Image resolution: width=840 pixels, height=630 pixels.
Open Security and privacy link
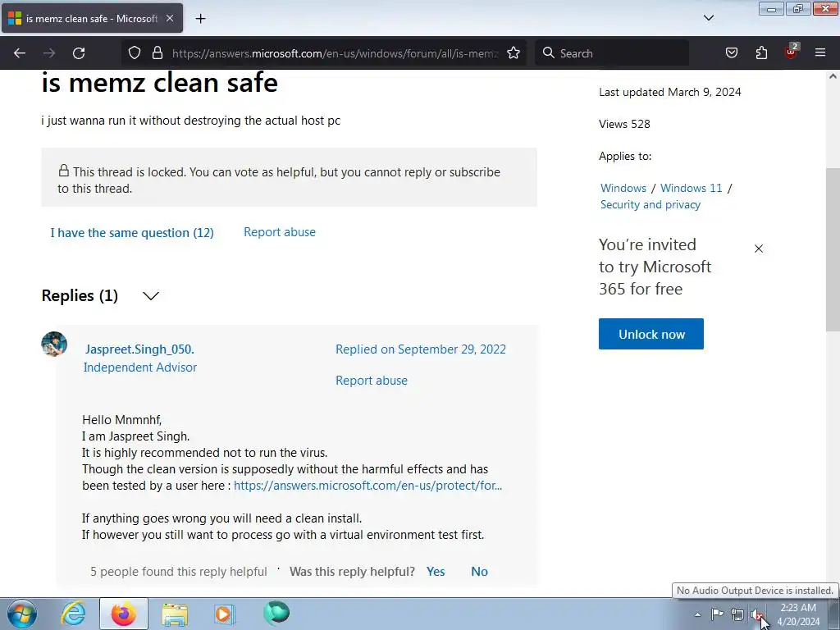click(x=651, y=204)
